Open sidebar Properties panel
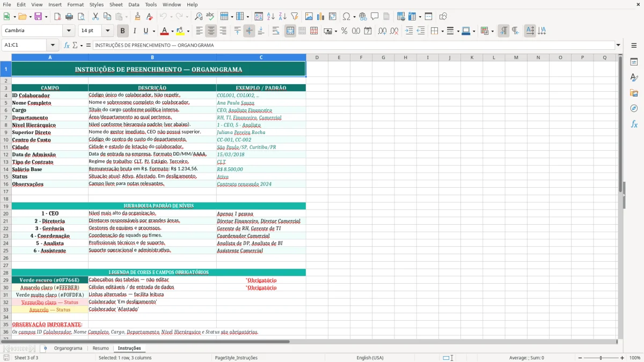Image resolution: width=644 pixels, height=362 pixels. click(634, 62)
